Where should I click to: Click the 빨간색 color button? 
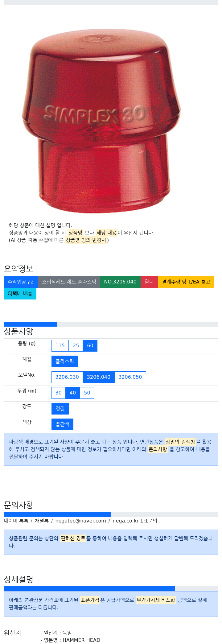click(62, 424)
